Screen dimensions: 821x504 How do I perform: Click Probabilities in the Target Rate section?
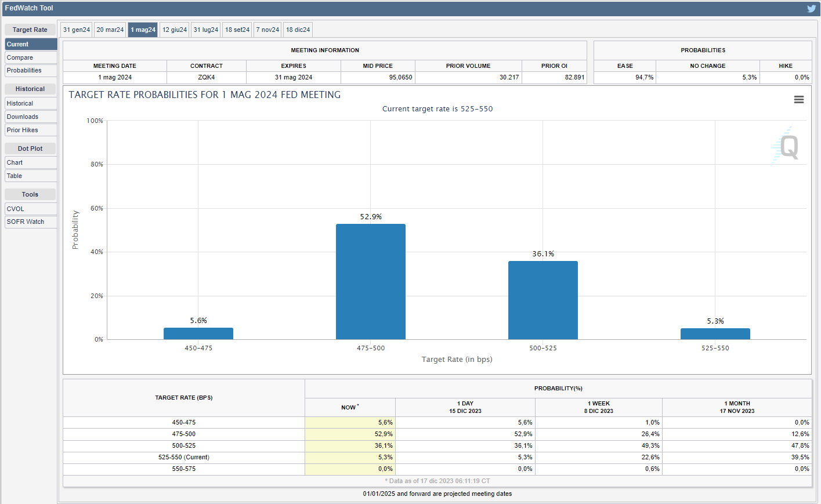pyautogui.click(x=31, y=71)
